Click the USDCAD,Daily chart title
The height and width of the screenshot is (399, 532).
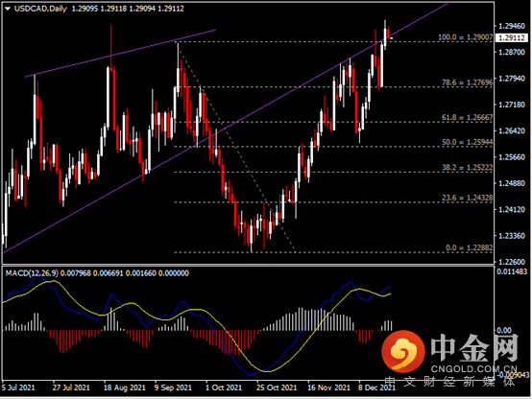click(x=40, y=9)
